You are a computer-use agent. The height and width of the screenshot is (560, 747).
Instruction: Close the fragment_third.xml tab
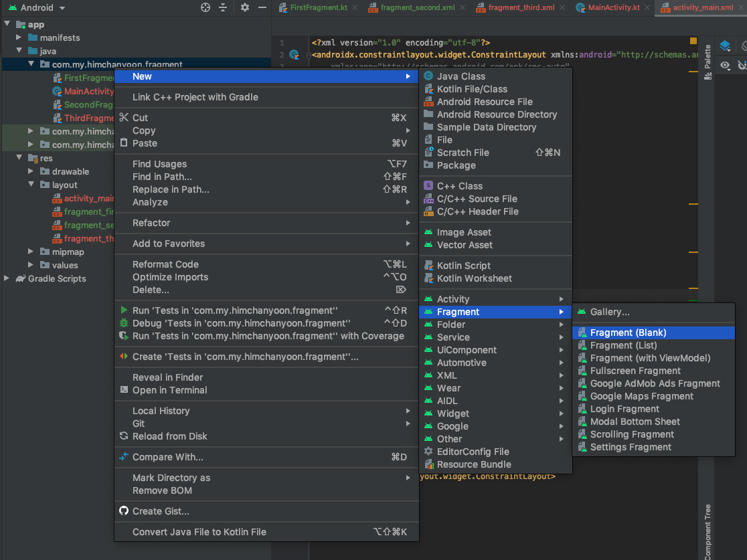(563, 7)
